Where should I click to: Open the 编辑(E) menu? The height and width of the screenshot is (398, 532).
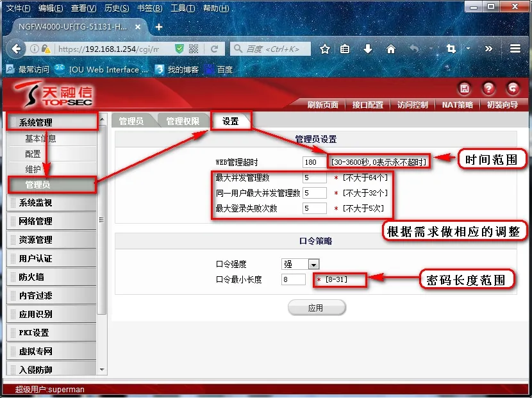[51, 8]
